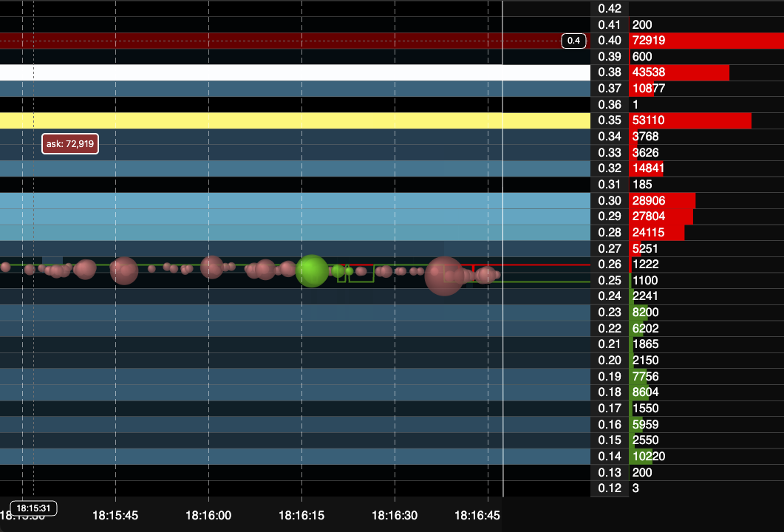This screenshot has width=784, height=532.
Task: Click the 18:15:31 crosshair time label
Action: (x=33, y=508)
